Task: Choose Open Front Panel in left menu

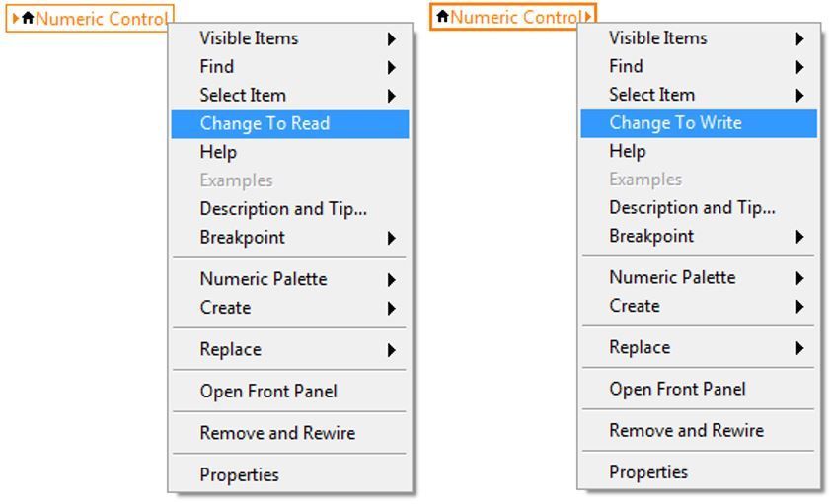Action: click(x=290, y=392)
